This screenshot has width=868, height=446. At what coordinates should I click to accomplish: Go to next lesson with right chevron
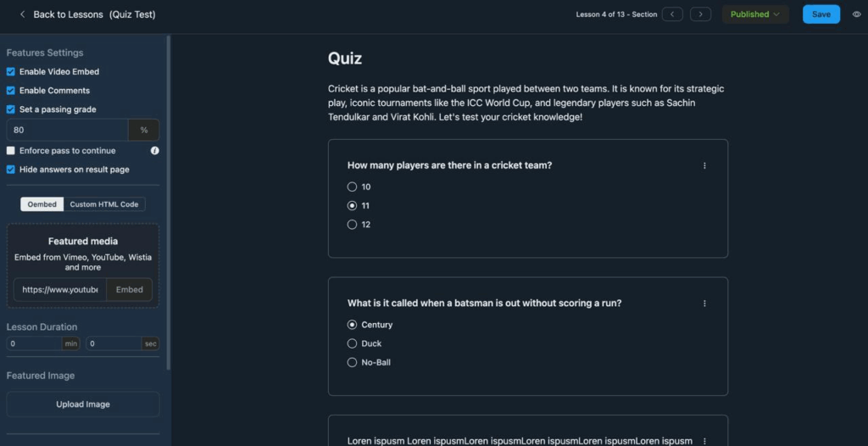tap(700, 14)
